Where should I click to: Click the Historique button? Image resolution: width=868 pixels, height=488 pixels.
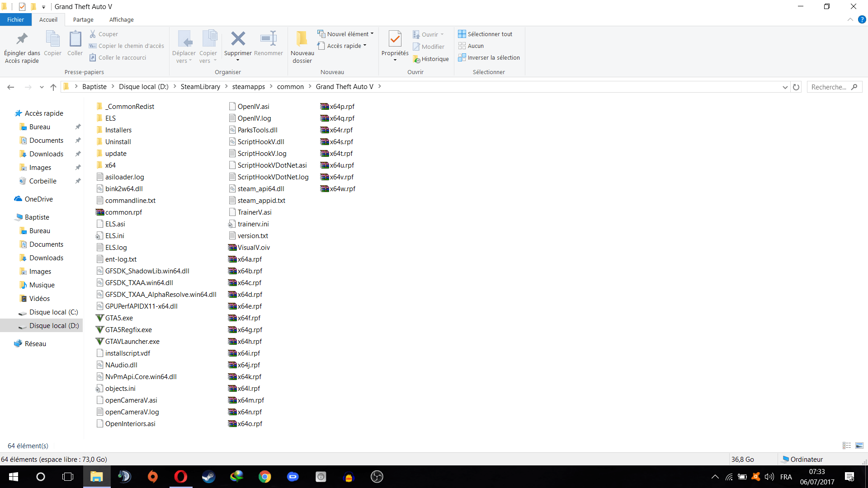tap(431, 59)
